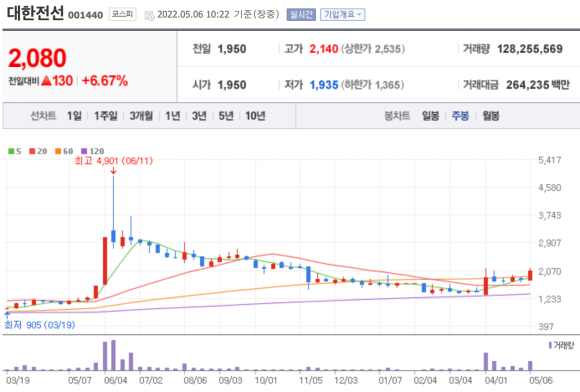Image resolution: width=580 pixels, height=392 pixels.
Task: Click the red up-triangle change indicator
Action: pos(47,80)
